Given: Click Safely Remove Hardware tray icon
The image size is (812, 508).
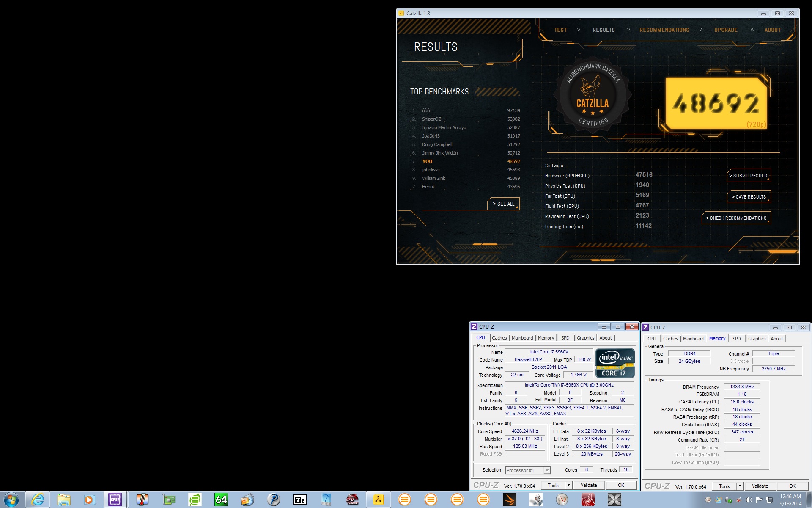Looking at the screenshot, I should 729,500.
